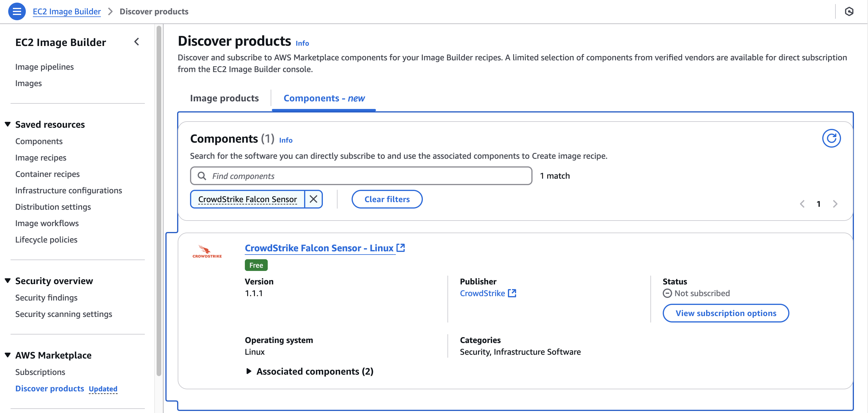Open Distribution settings in the sidebar
This screenshot has width=868, height=413.
[x=53, y=207]
